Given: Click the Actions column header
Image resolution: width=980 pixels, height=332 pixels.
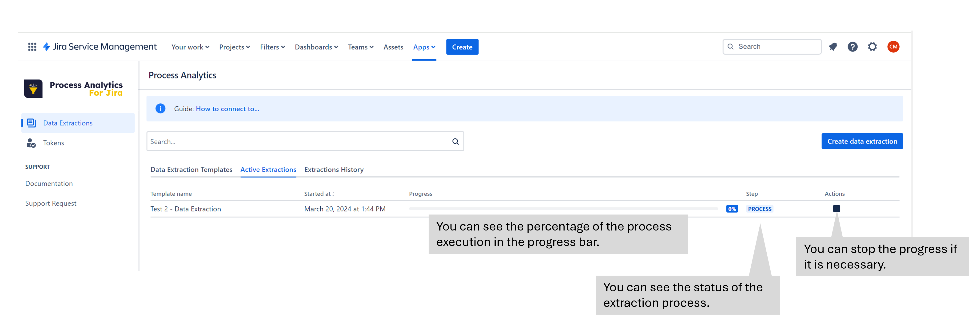Looking at the screenshot, I should click(834, 194).
